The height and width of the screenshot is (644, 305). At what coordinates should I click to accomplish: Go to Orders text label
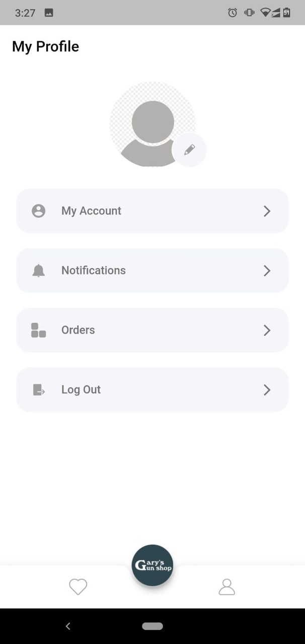click(78, 330)
